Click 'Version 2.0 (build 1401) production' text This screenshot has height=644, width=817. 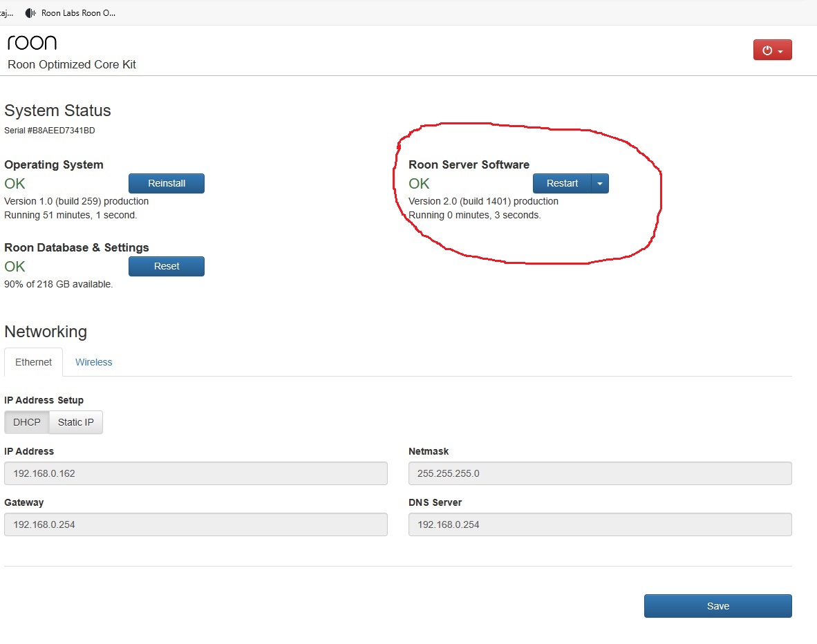coord(484,201)
